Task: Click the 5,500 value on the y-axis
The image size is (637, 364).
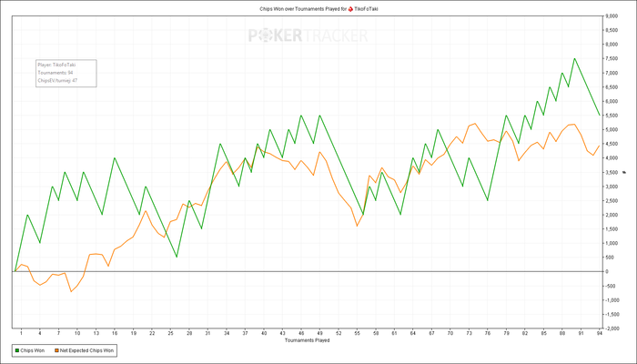Action: point(612,116)
